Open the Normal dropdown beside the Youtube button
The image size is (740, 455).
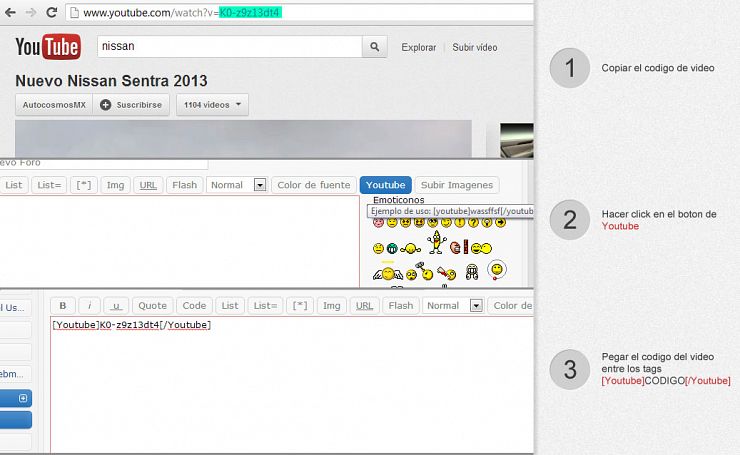236,185
